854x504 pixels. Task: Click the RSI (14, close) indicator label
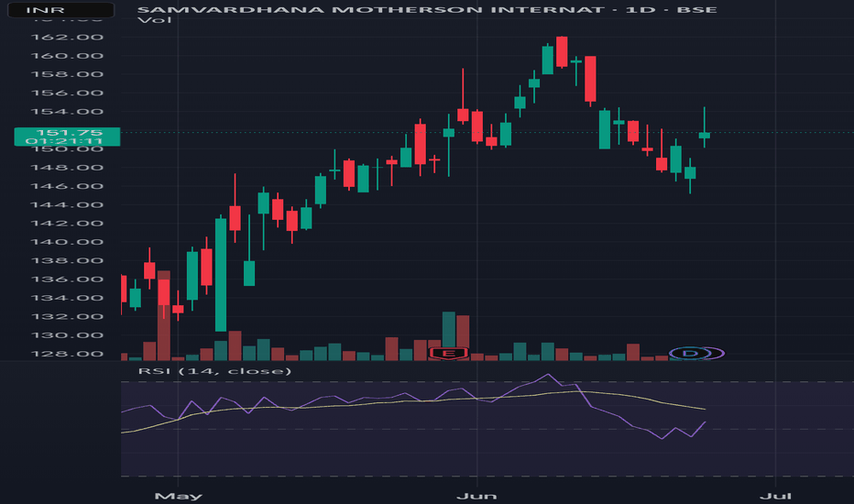(214, 371)
